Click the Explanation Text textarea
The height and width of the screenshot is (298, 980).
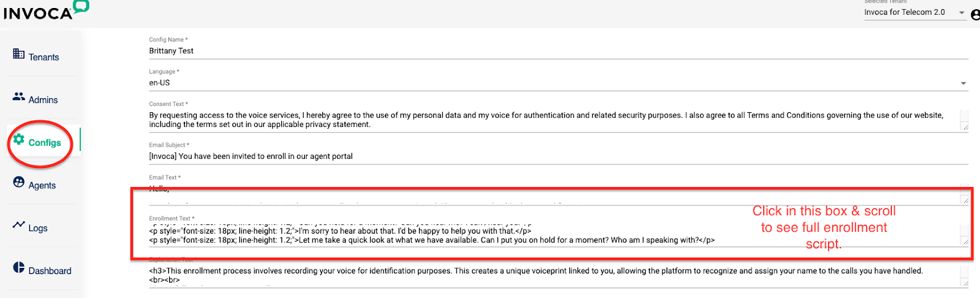click(x=551, y=275)
